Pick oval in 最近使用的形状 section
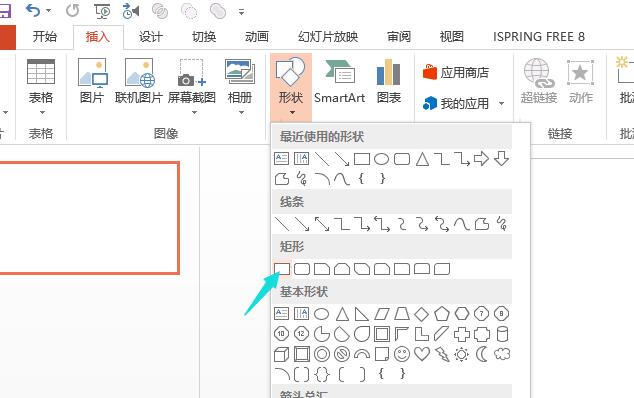Screen dimensions: 634x398 [x=381, y=159]
